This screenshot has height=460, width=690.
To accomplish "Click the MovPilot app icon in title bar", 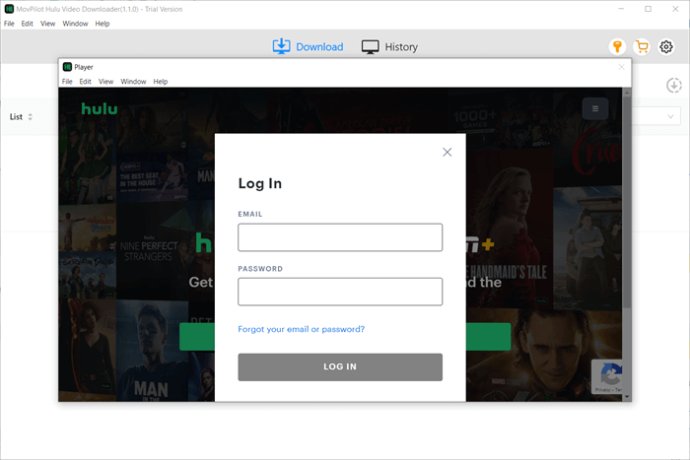I will [9, 9].
